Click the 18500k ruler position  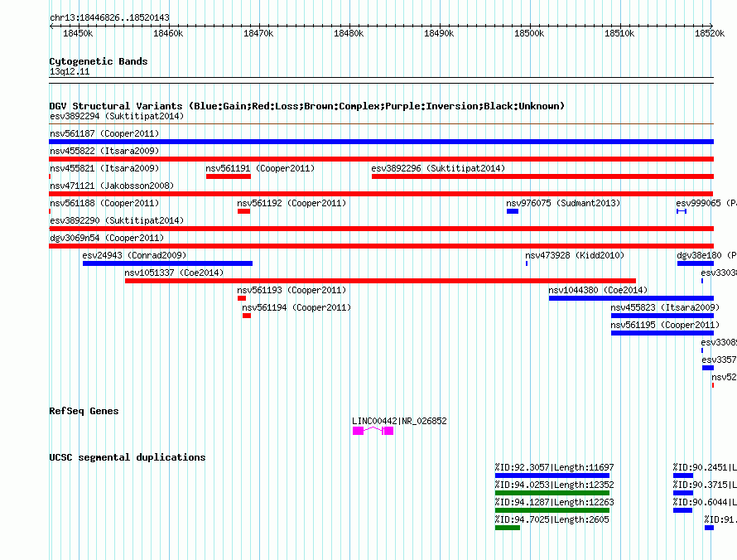pos(529,33)
